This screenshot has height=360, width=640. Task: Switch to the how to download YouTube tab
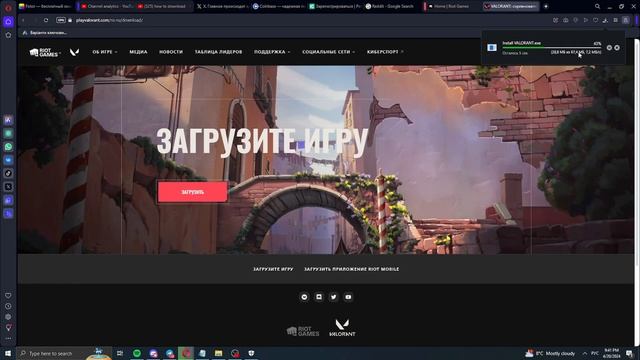[x=162, y=7]
